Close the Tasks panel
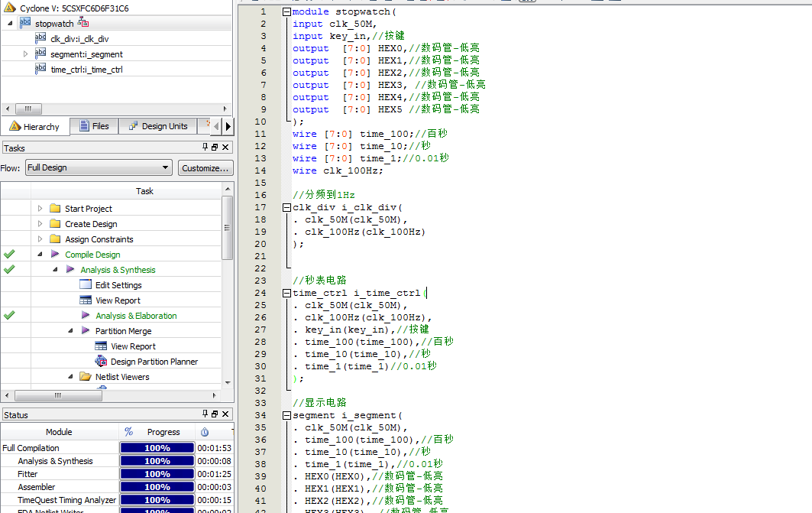Image resolution: width=812 pixels, height=513 pixels. [225, 148]
